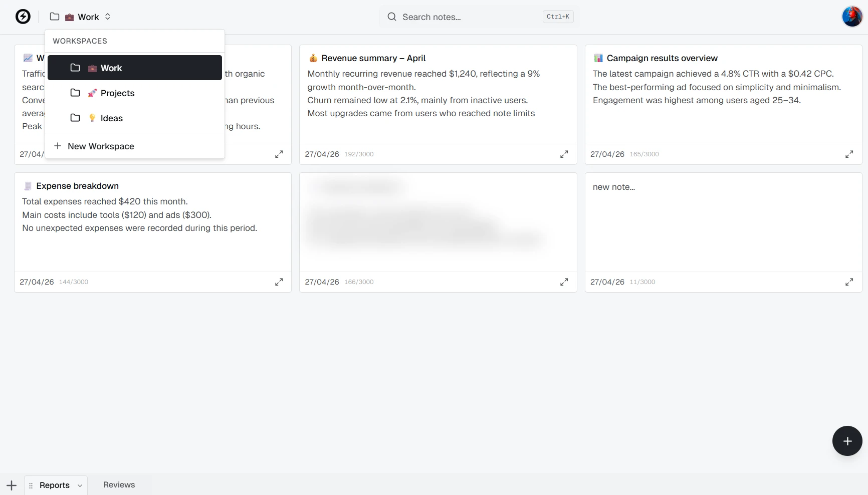Viewport: 868px width, 495px height.
Task: Click the 'new note...' placeholder text
Action: pyautogui.click(x=614, y=187)
